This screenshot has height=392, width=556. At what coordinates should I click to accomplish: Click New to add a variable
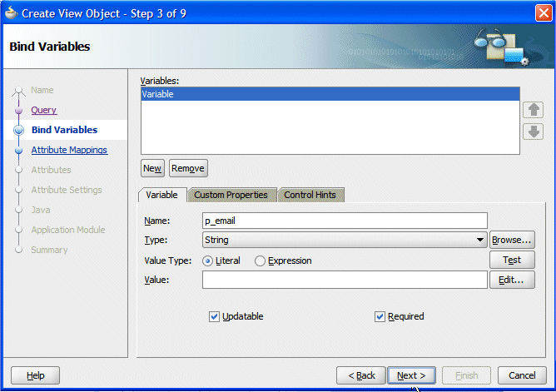152,168
